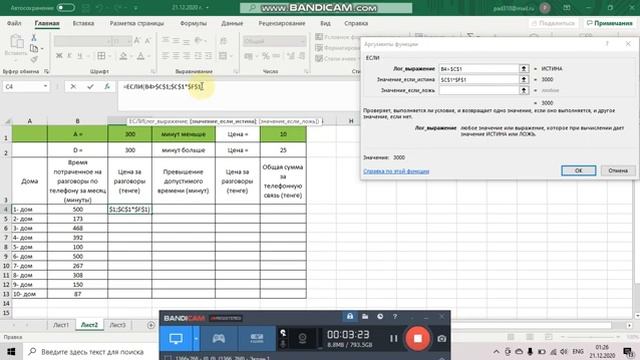Select column A header
This screenshot has width=640, height=360.
(30, 121)
